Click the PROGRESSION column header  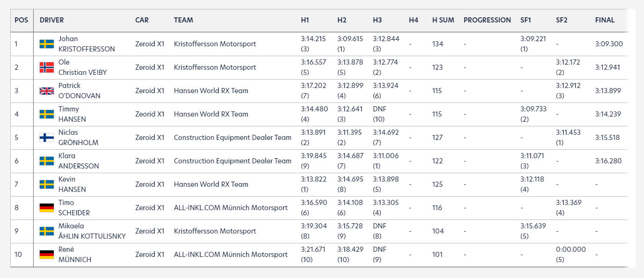pos(487,20)
